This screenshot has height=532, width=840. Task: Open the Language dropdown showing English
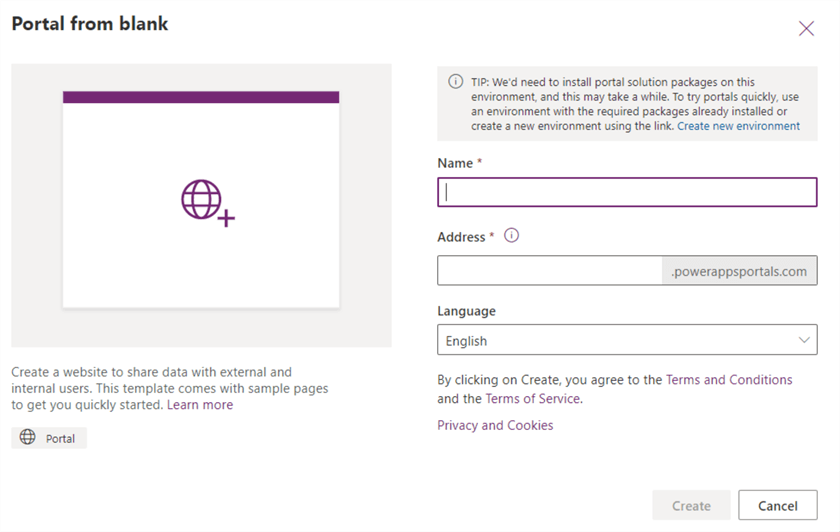pyautogui.click(x=627, y=340)
